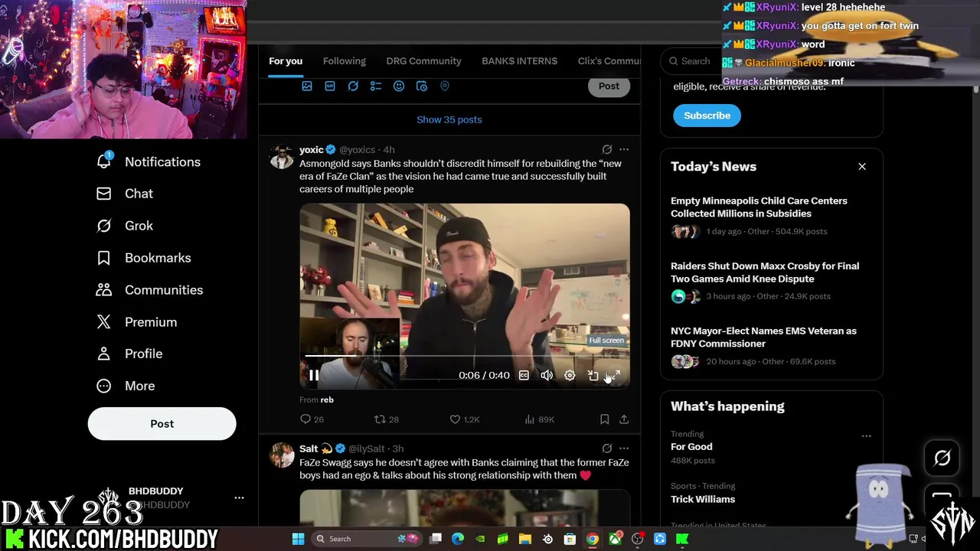The width and height of the screenshot is (980, 551).
Task: Click the X search field
Action: (690, 61)
